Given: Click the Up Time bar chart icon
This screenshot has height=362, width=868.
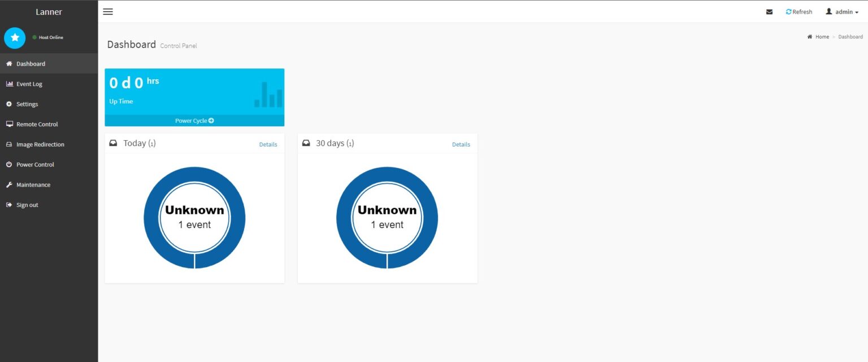Looking at the screenshot, I should (268, 94).
